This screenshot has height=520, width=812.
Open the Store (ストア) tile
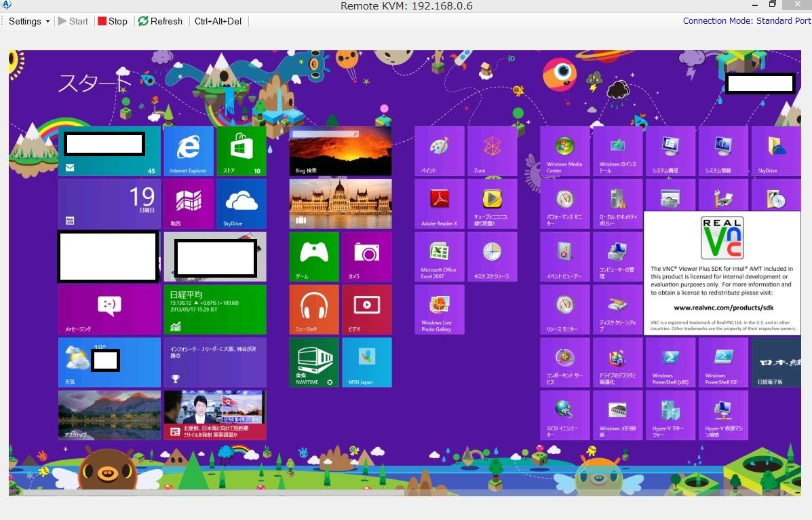[241, 151]
